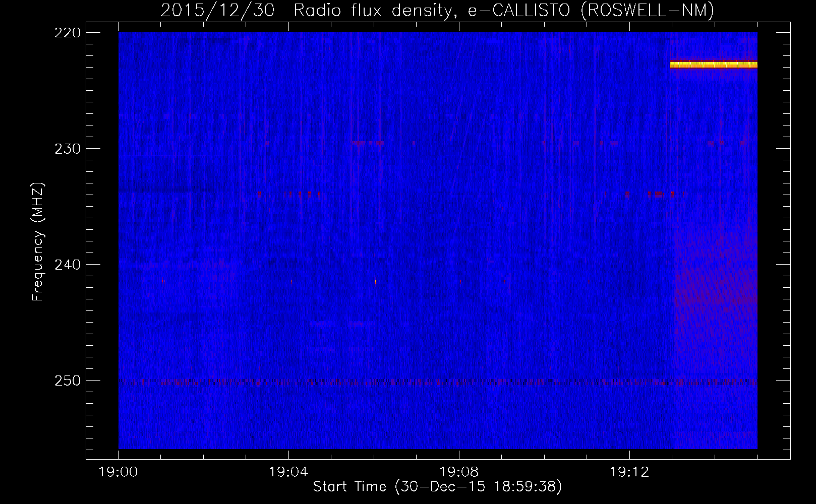Click the 19:04 time axis label
This screenshot has width=816, height=504.
point(288,472)
